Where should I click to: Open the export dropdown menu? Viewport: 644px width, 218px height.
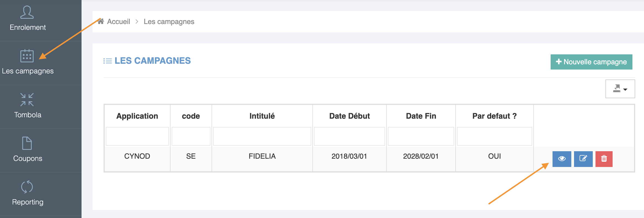(620, 89)
